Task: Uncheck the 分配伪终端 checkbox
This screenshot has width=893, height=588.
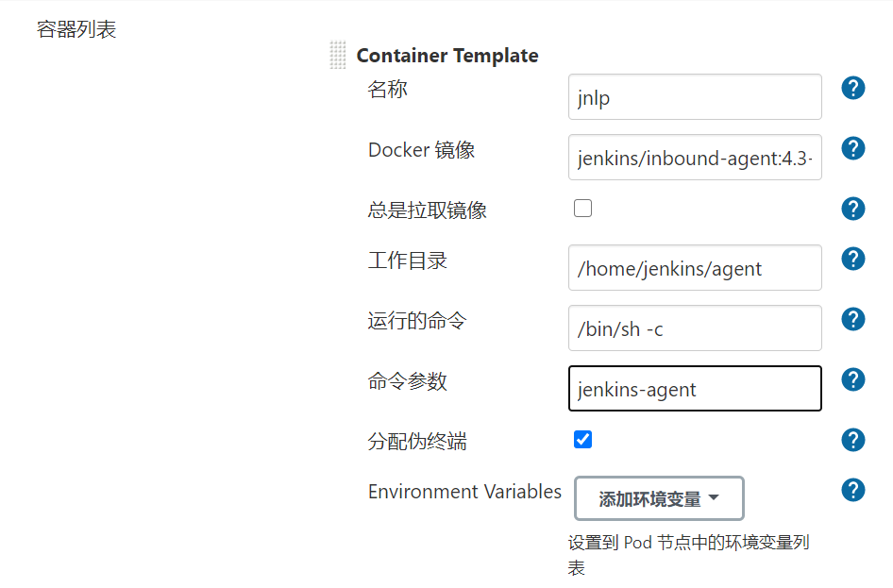Action: [x=582, y=440]
